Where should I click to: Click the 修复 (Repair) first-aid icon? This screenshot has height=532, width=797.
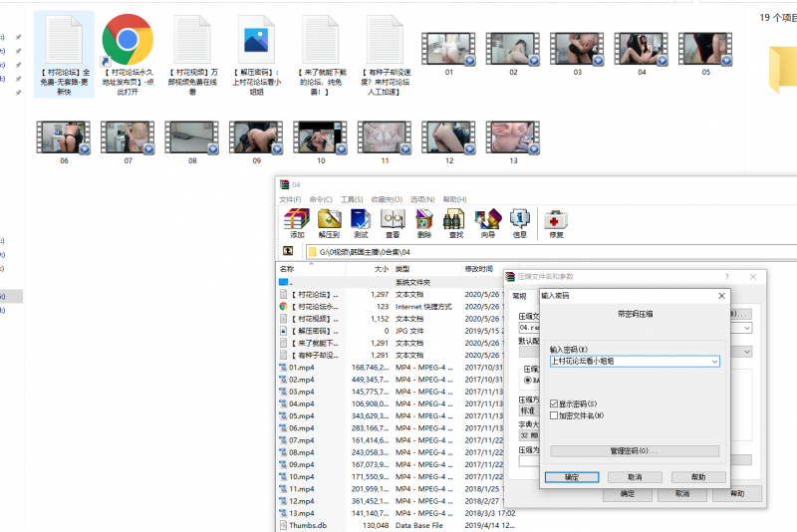556,224
